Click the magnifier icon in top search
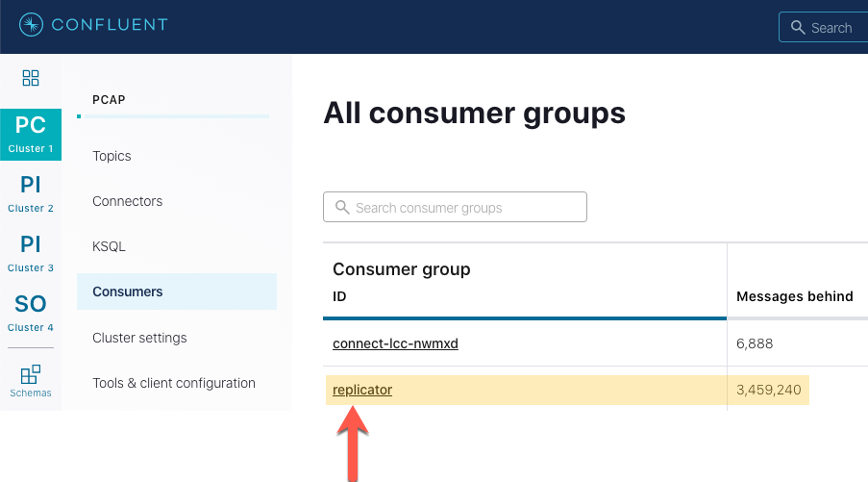 point(798,28)
